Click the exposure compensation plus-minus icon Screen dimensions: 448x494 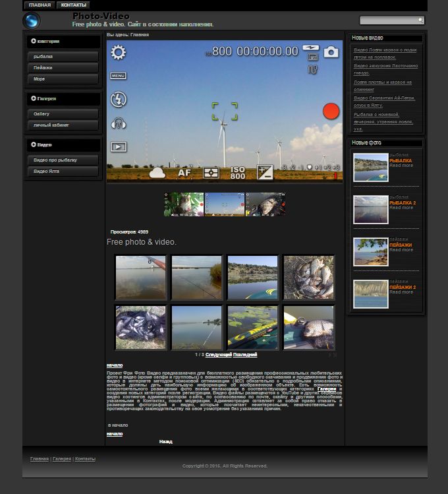click(x=265, y=173)
